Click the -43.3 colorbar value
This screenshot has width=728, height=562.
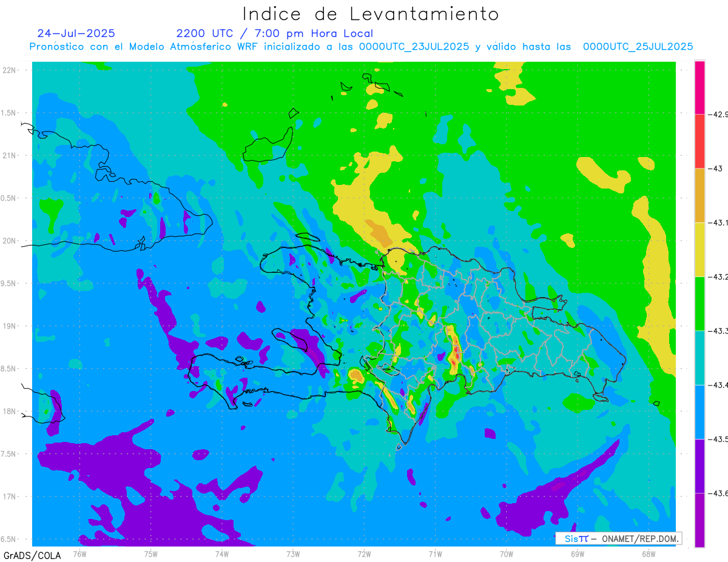718,330
